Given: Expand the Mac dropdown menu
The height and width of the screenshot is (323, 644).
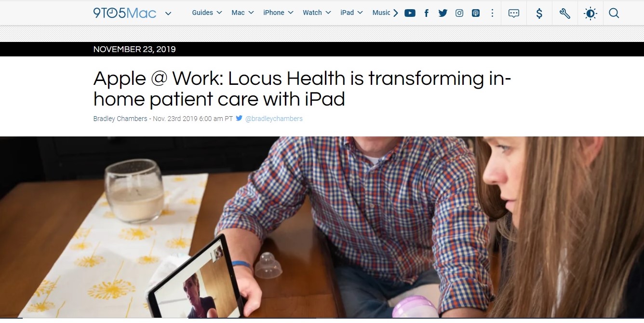Looking at the screenshot, I should [242, 13].
